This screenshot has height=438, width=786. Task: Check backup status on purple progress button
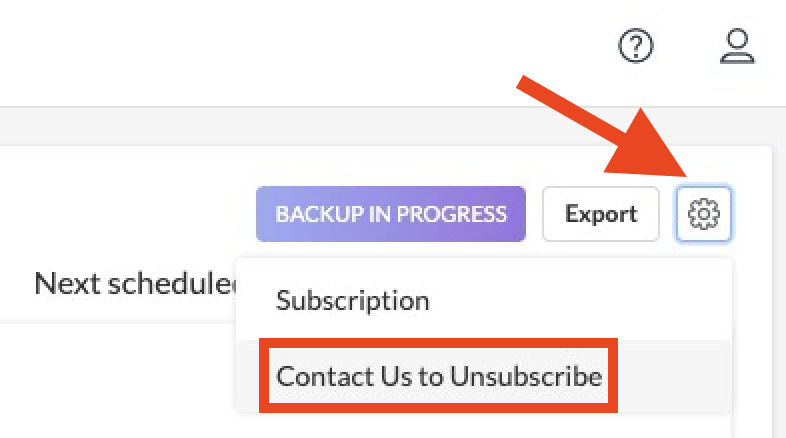pos(390,214)
